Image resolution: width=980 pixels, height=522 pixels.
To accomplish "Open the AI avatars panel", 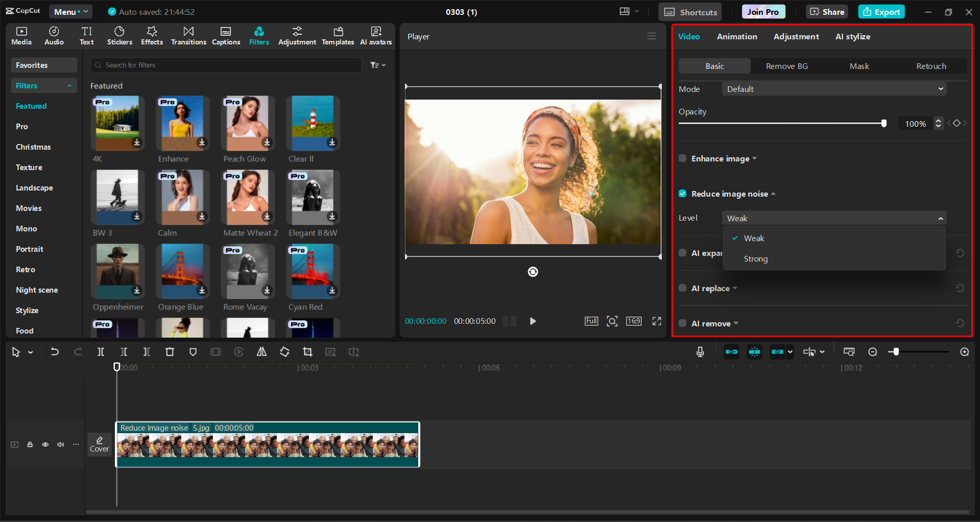I will coord(376,36).
